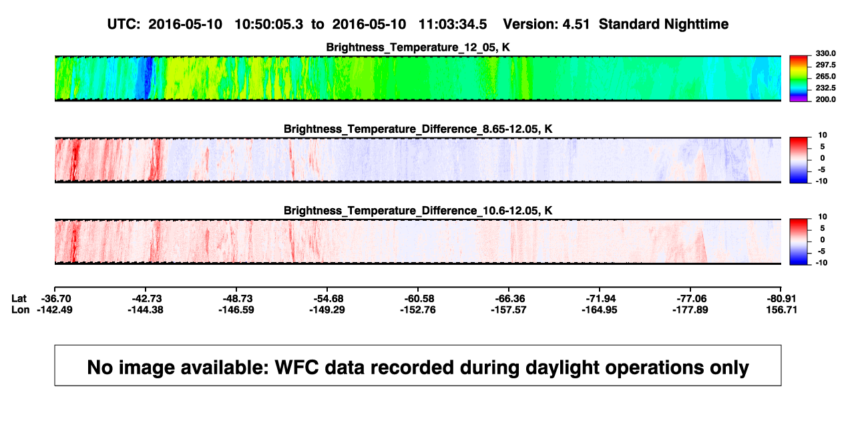Viewport: 868px width, 445px height.
Task: Select the 10.6-12.05 difference image strip
Action: 418,242
